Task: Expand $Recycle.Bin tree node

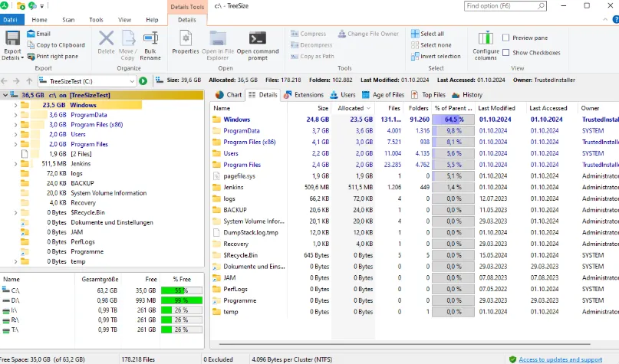Action: click(x=15, y=212)
